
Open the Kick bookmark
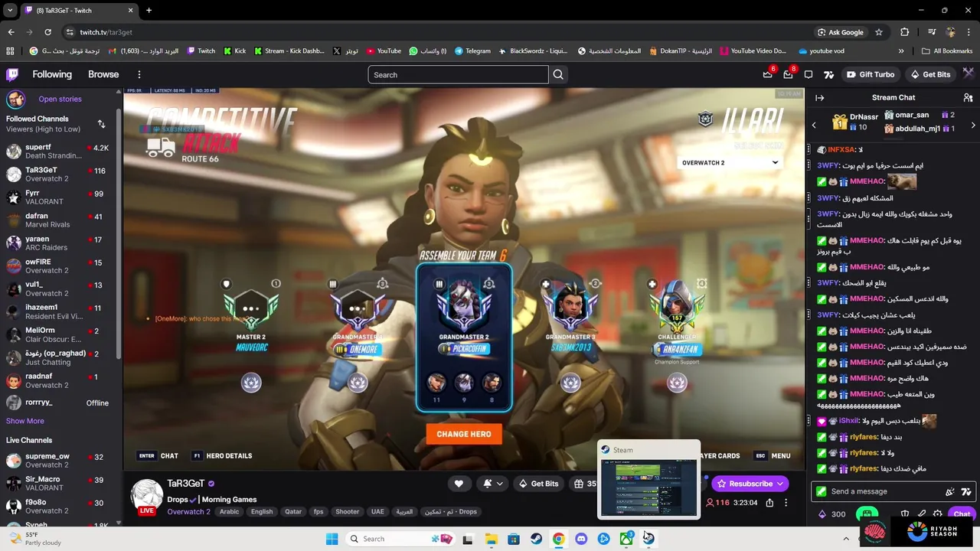[x=235, y=51]
